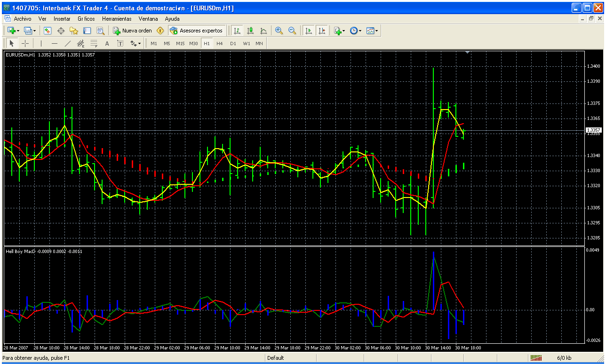The width and height of the screenshot is (606, 364).
Task: Switch to the H4 timeframe
Action: [220, 43]
